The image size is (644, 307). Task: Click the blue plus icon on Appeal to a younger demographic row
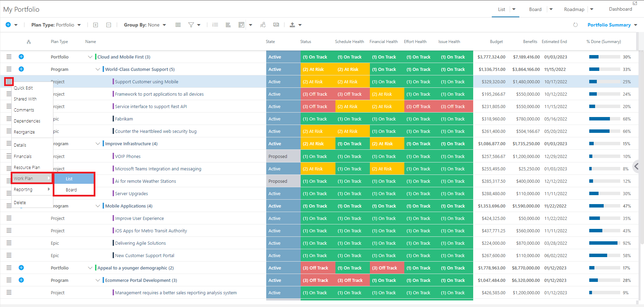click(x=21, y=268)
